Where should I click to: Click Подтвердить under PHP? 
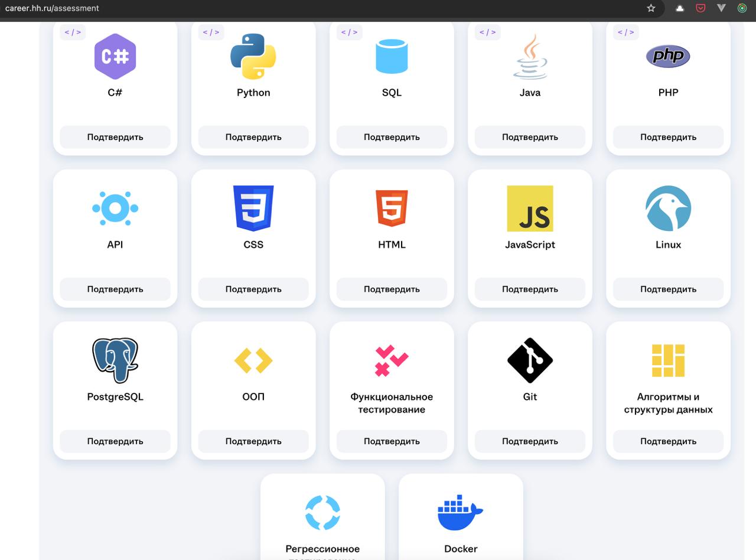tap(668, 137)
